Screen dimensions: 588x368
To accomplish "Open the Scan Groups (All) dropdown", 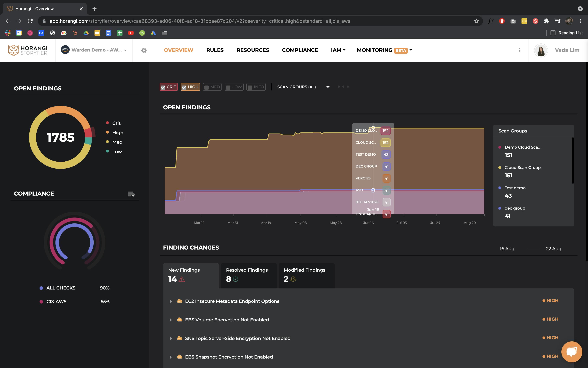I will tap(303, 87).
